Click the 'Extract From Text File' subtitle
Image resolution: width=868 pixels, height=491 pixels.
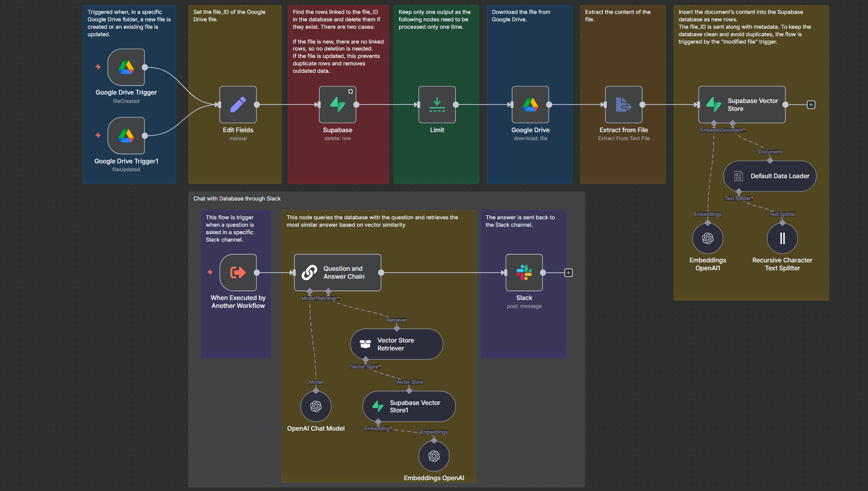[x=624, y=139]
